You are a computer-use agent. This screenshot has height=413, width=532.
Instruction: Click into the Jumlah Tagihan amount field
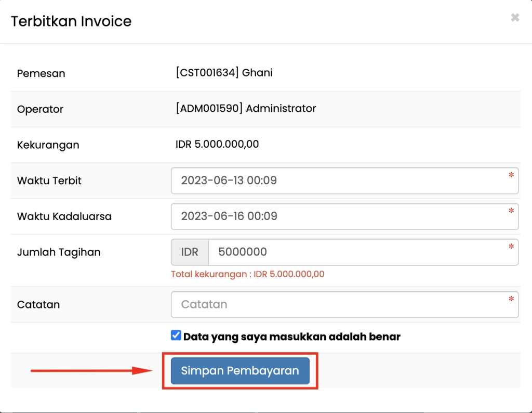[358, 252]
